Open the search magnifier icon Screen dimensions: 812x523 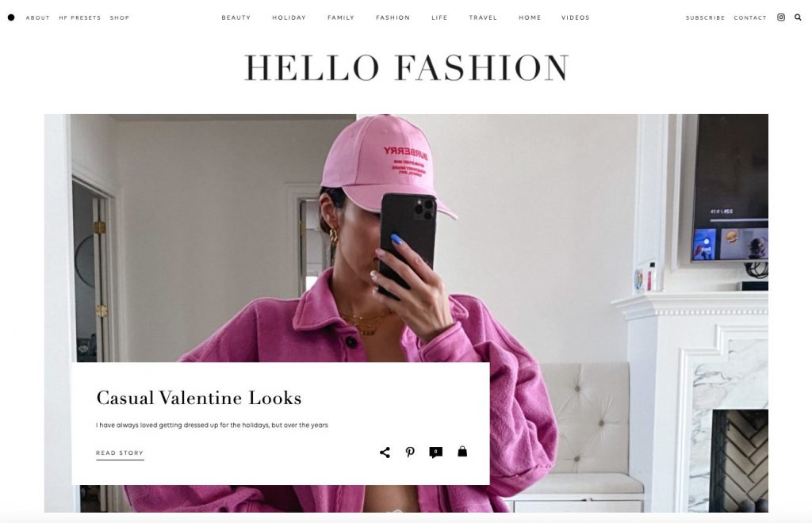point(798,17)
